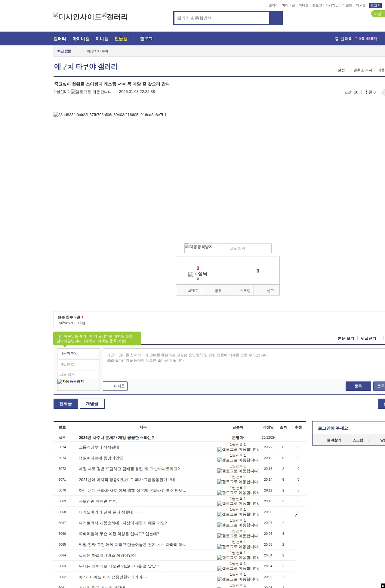Open the 디시인사이드 logo home link
Viewport: 385px width, 588px height.
(78, 17)
